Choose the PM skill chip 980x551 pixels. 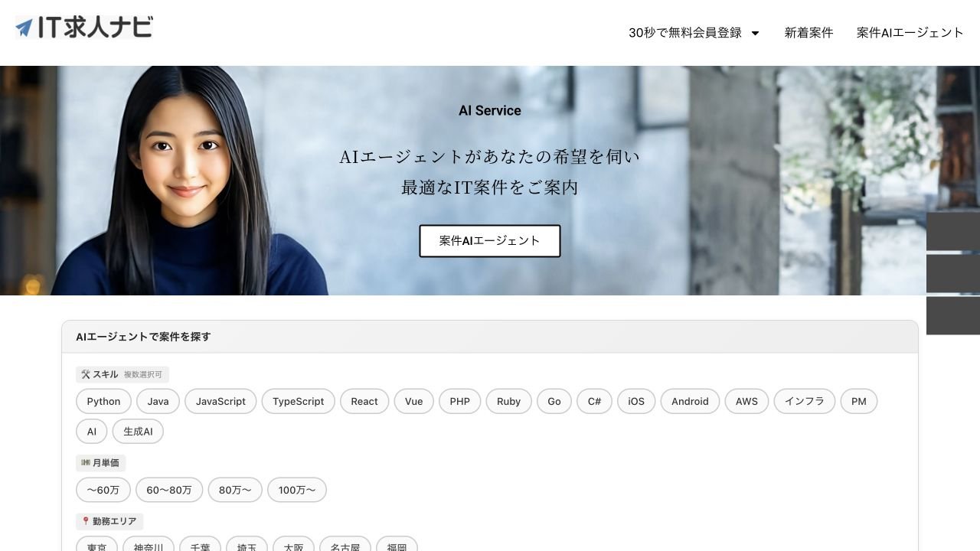click(859, 402)
